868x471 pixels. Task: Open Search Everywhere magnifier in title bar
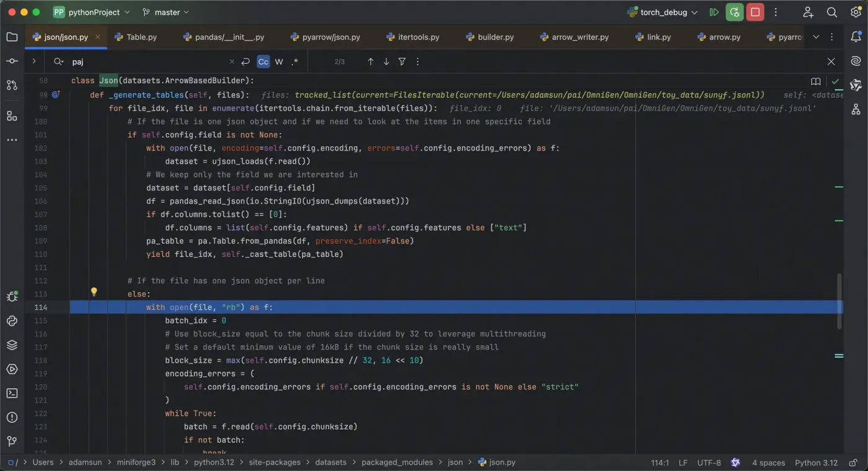(x=832, y=12)
